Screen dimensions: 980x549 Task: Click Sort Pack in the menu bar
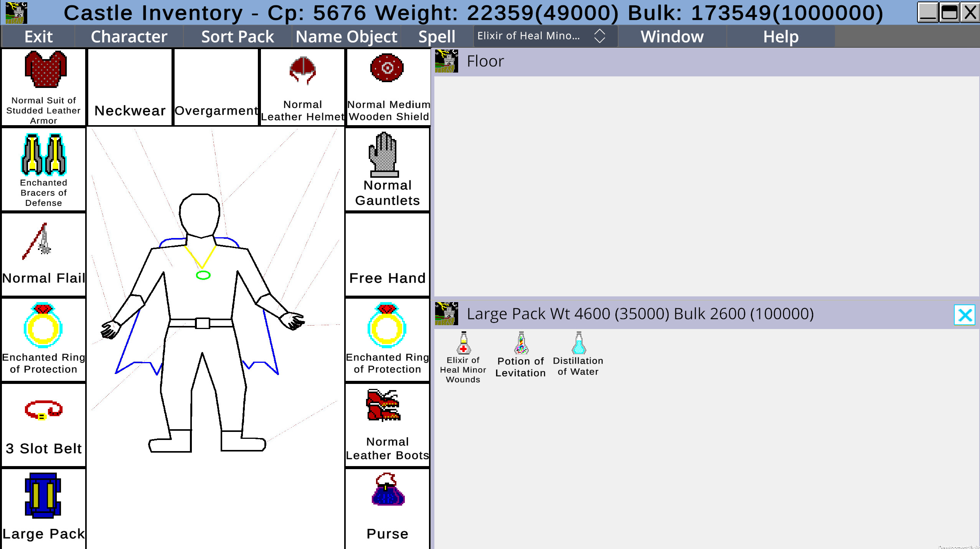coord(237,36)
